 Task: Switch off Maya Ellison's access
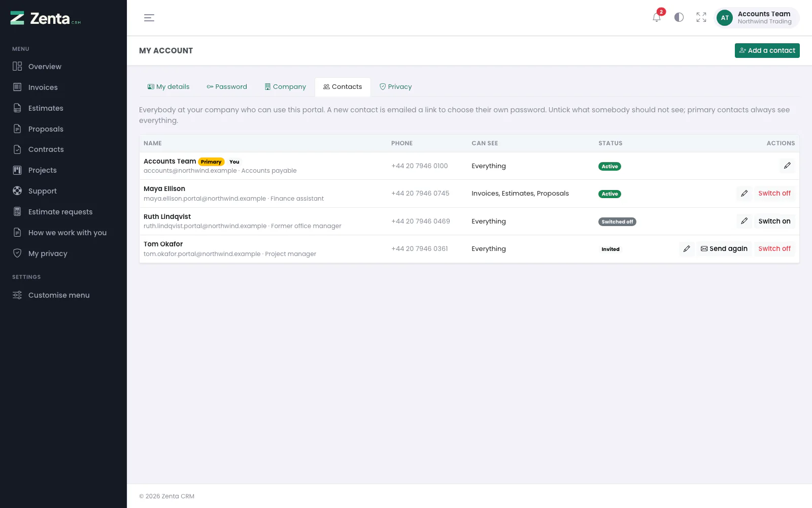(x=774, y=194)
